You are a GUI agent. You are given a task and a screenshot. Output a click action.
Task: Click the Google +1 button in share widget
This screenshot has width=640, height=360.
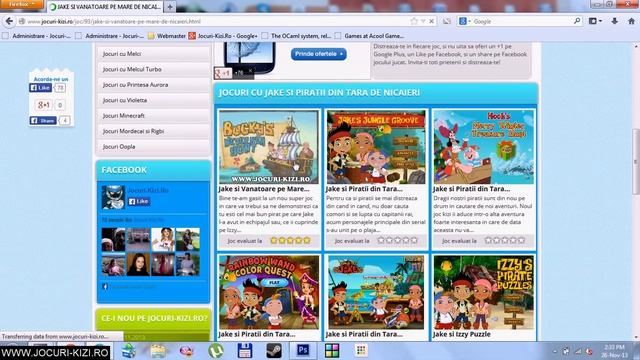coord(44,105)
